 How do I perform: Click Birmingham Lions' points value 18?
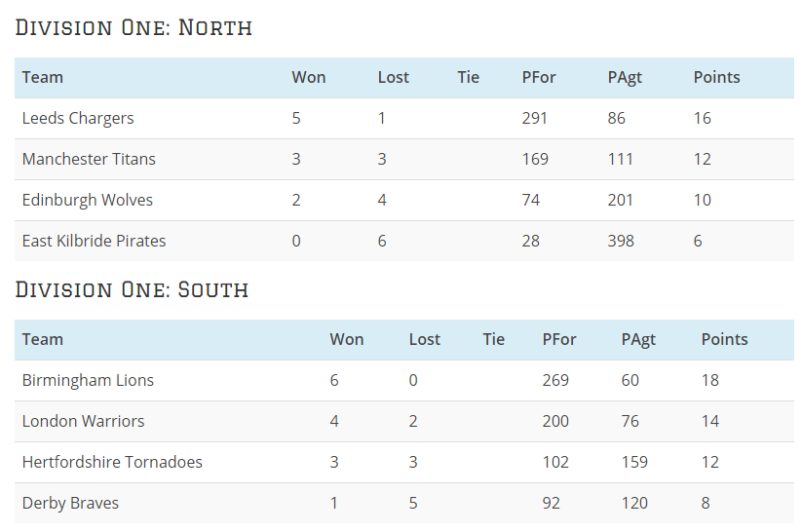(x=710, y=380)
